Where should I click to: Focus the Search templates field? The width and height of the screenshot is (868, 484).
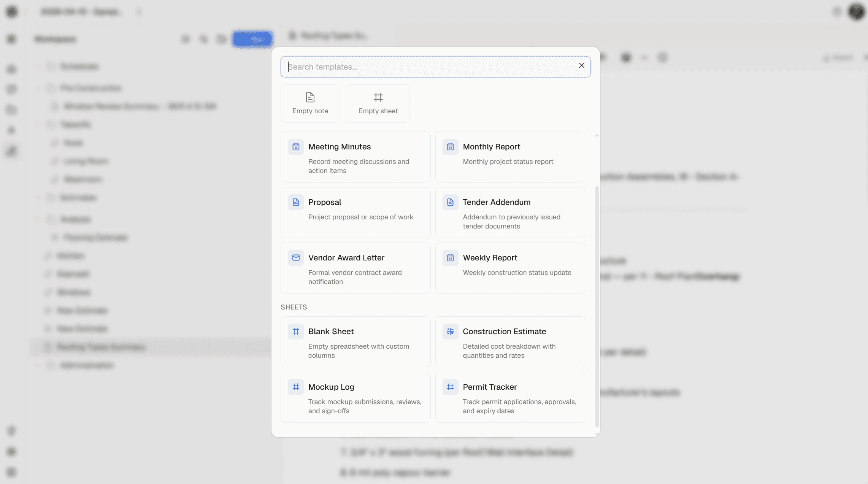coord(430,67)
